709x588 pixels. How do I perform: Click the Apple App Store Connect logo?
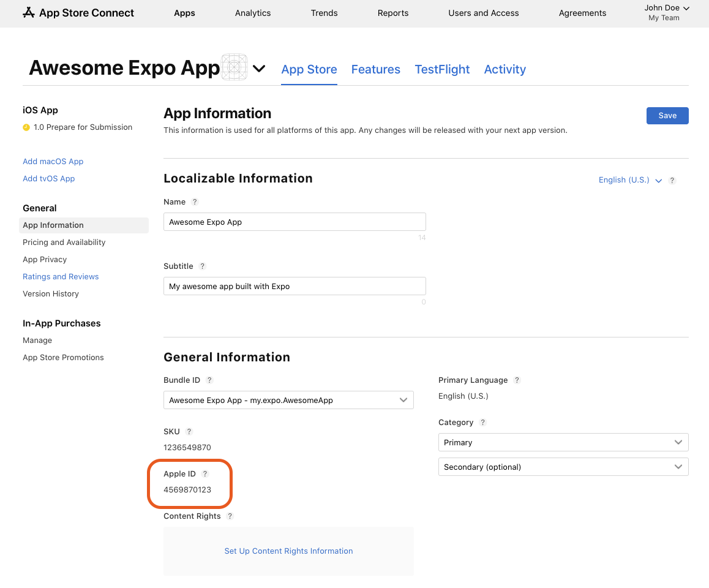point(28,12)
